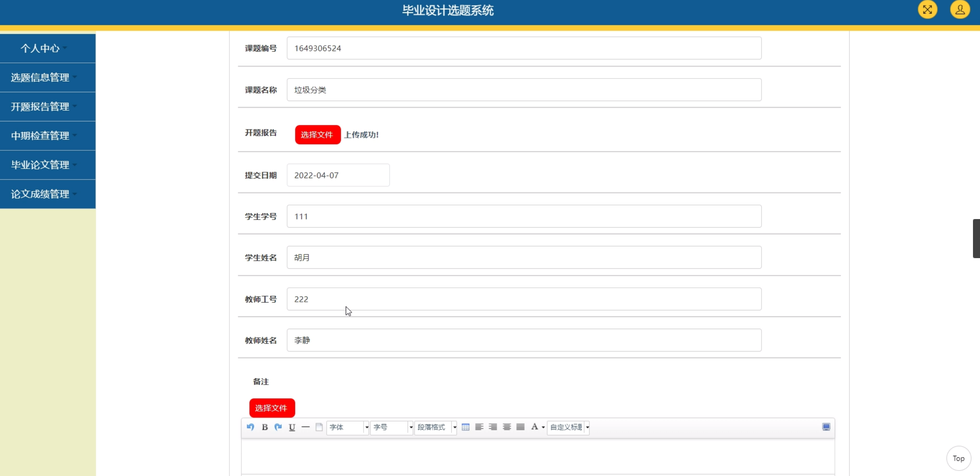Image resolution: width=980 pixels, height=476 pixels.
Task: Click the fullscreen toggle icon in header
Action: pos(927,9)
